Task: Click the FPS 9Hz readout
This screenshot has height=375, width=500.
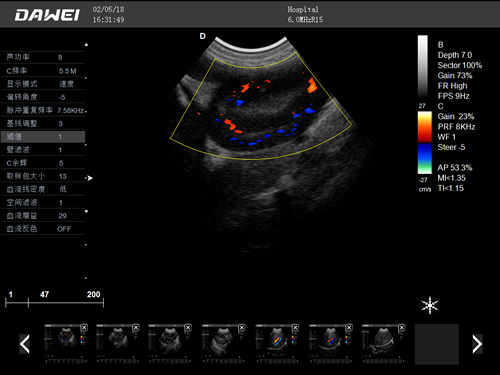Action: click(453, 96)
